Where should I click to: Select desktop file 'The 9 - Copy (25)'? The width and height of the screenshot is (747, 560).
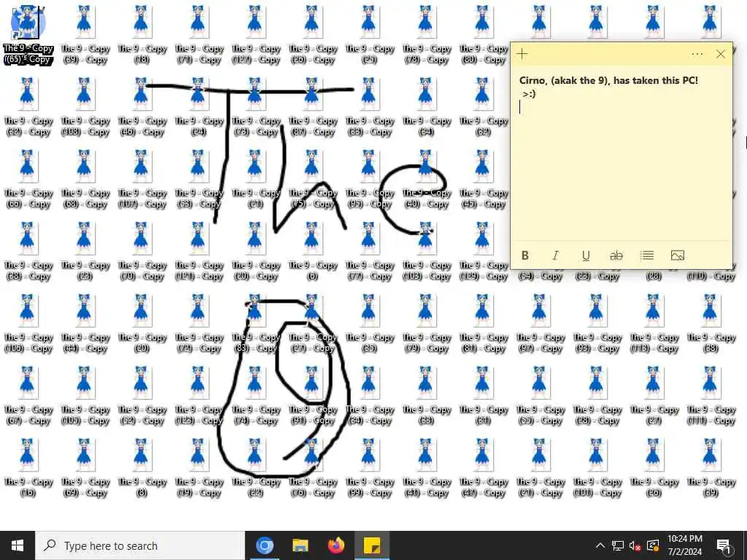(369, 34)
